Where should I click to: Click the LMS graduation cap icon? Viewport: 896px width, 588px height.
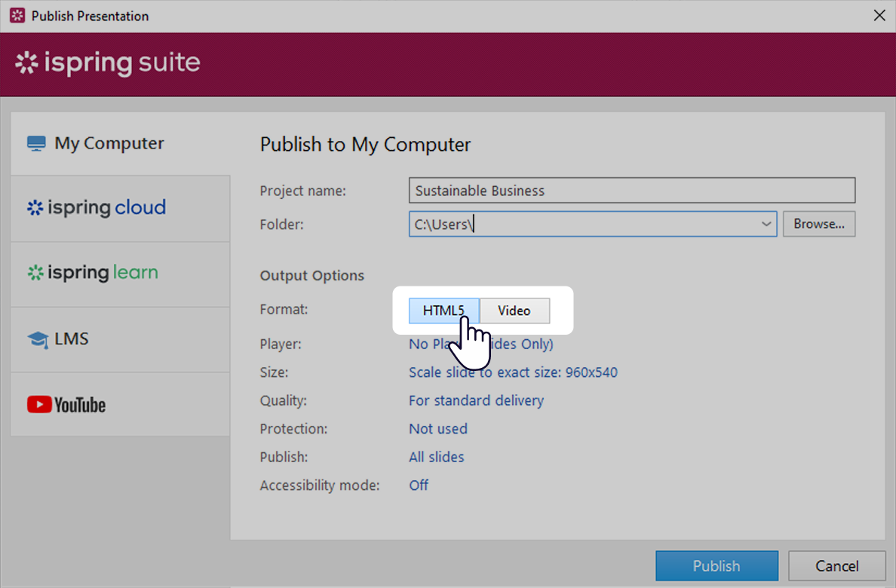(36, 338)
